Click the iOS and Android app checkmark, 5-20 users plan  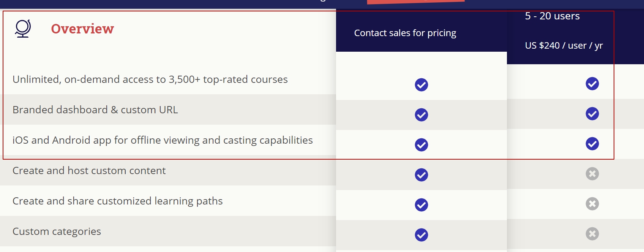592,144
